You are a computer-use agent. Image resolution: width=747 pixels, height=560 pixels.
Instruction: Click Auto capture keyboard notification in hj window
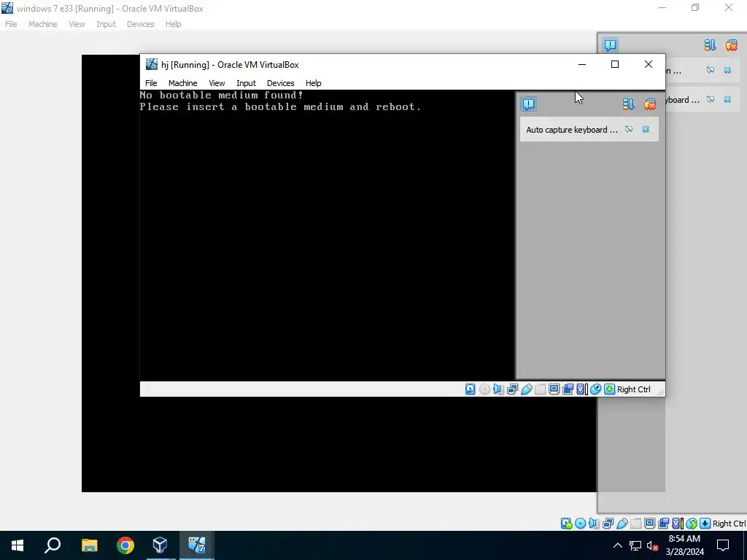pyautogui.click(x=589, y=130)
